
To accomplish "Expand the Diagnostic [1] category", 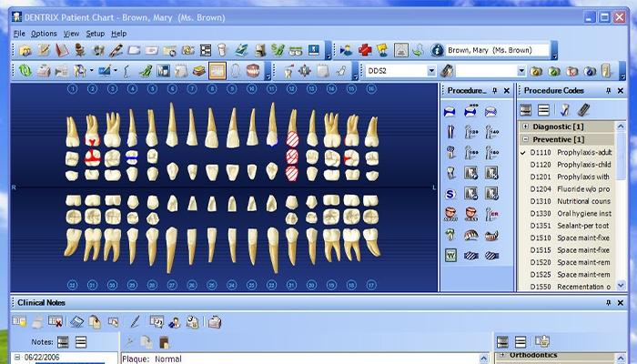I will click(525, 126).
